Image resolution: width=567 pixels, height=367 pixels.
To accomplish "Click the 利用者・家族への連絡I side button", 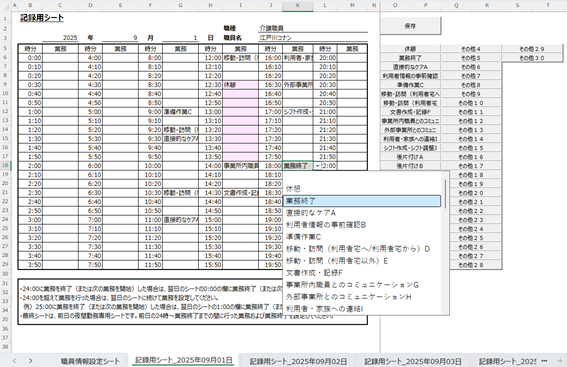I will click(x=410, y=139).
